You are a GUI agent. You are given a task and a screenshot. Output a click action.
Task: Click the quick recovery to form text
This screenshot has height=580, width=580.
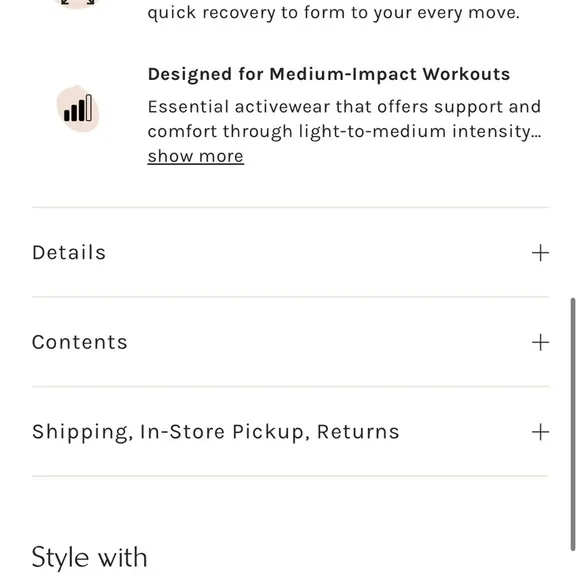pos(333,13)
